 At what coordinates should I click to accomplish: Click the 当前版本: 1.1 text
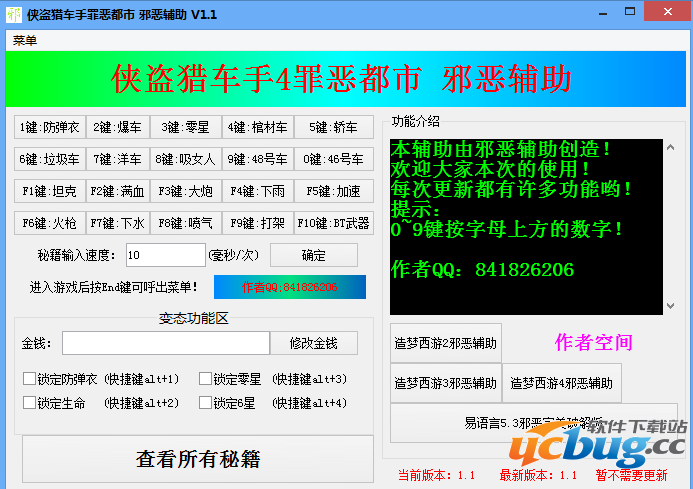436,476
